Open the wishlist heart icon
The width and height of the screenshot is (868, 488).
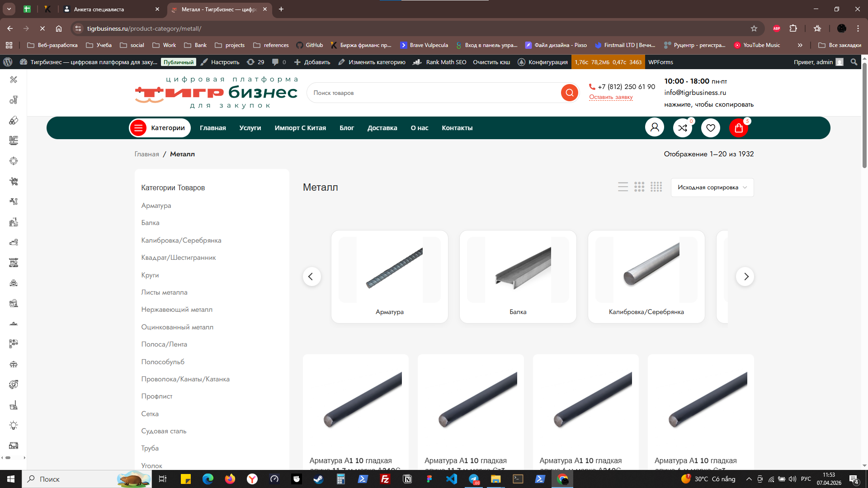click(x=711, y=128)
